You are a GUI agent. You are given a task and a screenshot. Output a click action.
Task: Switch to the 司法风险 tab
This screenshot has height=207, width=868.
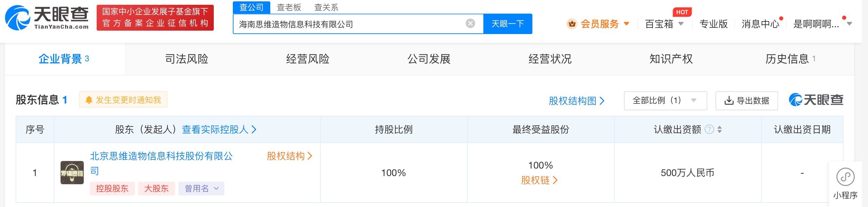tap(186, 59)
